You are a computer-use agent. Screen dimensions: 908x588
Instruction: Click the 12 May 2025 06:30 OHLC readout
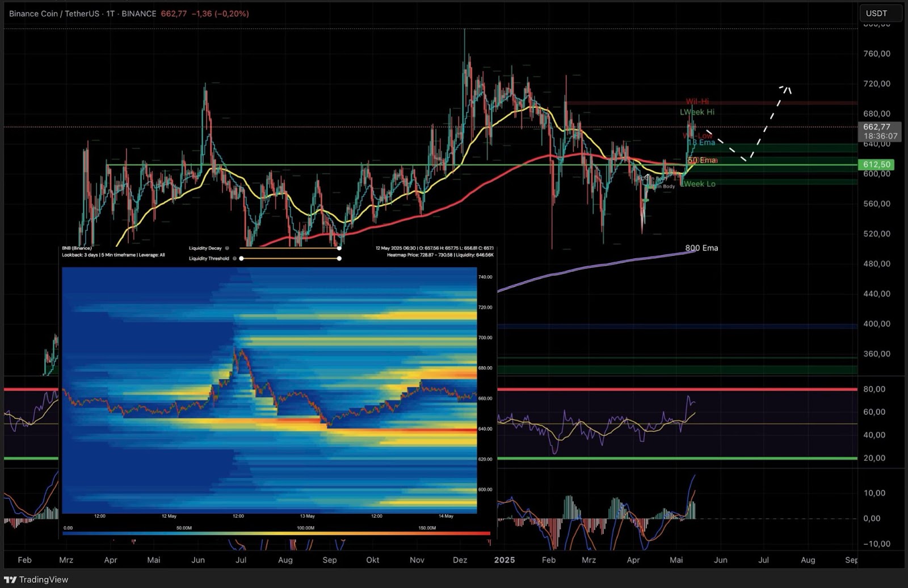coord(434,248)
